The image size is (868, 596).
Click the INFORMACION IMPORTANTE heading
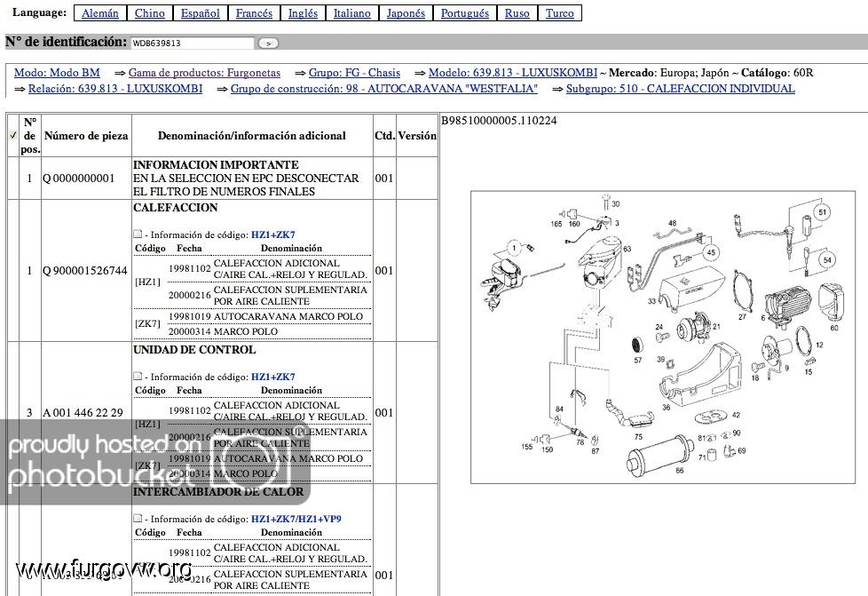(x=216, y=165)
